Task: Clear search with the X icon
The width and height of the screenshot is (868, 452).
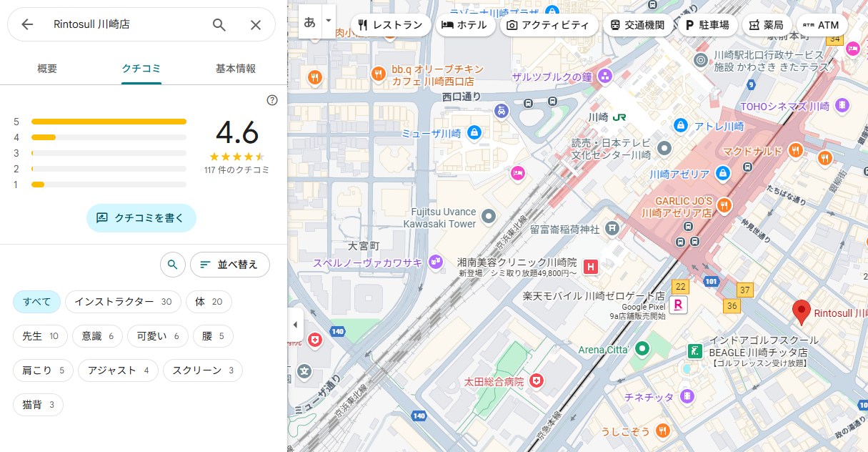Action: click(x=256, y=24)
